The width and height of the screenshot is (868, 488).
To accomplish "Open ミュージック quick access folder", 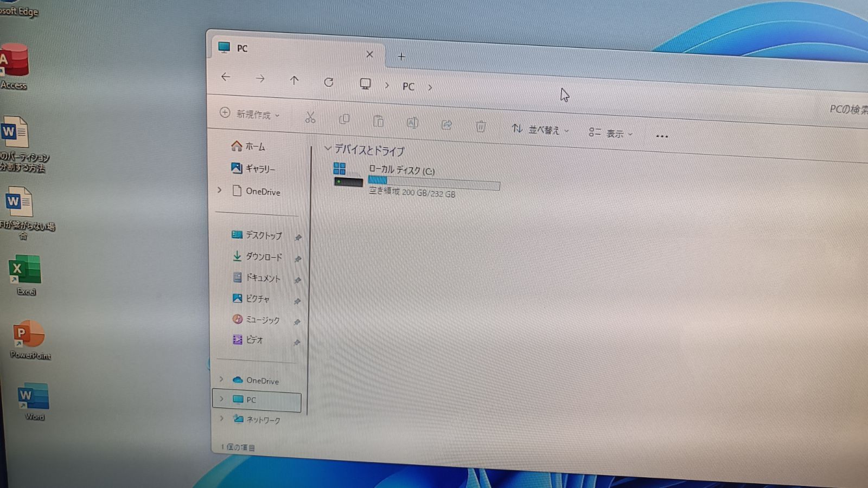I will pyautogui.click(x=256, y=319).
